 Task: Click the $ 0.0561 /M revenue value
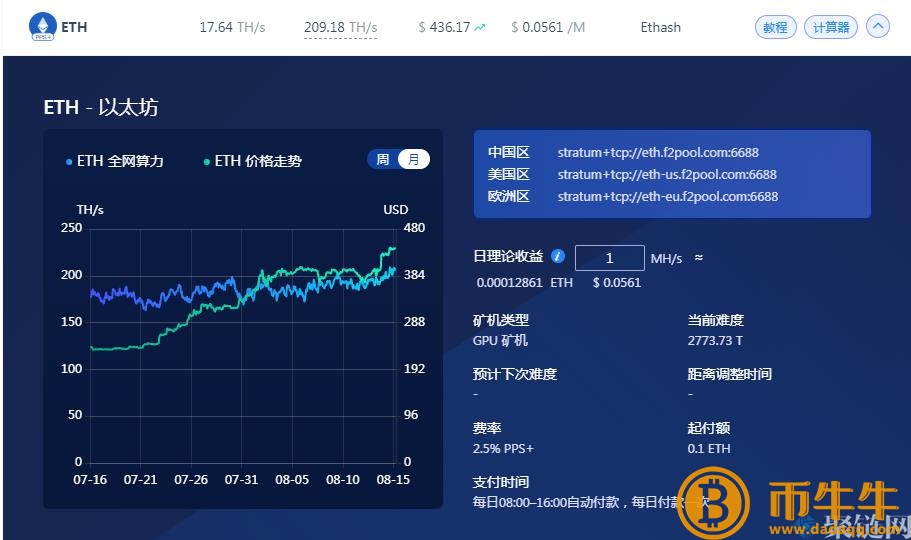tap(548, 27)
